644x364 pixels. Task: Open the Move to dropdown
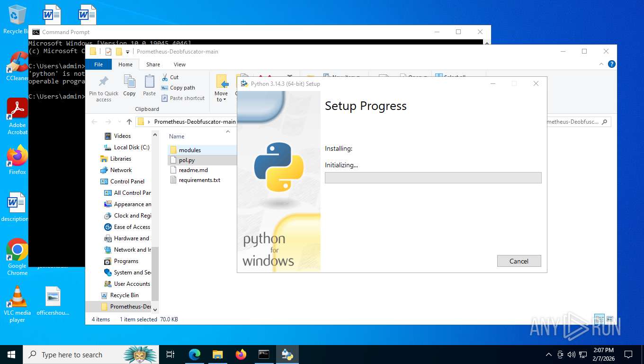coord(221,89)
